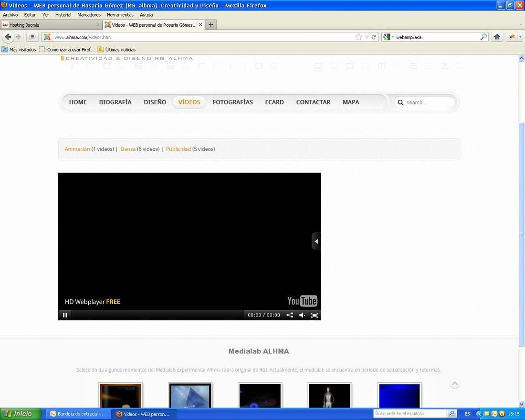Image resolution: width=525 pixels, height=420 pixels.
Task: Click the ES language indicator in tray
Action: [467, 414]
